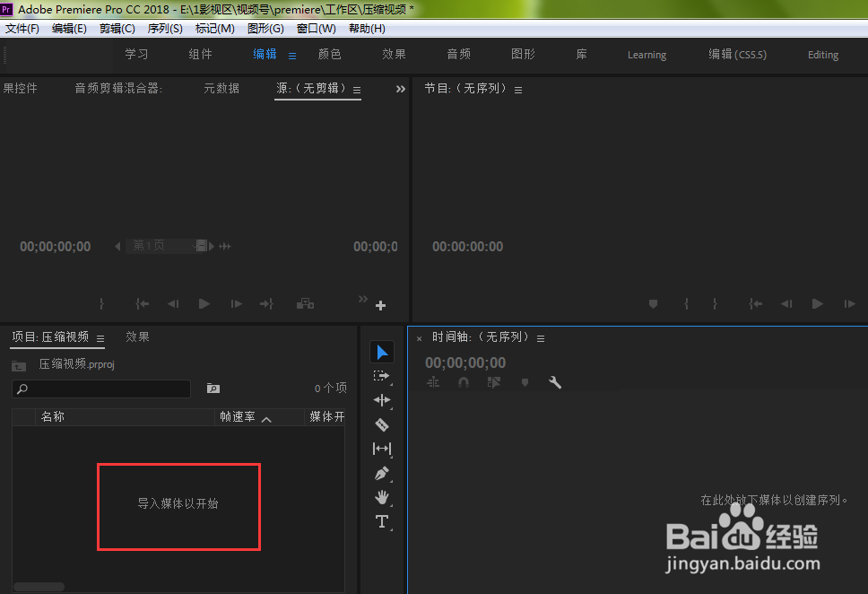
Task: Click find-in-bin folder search icon
Action: (213, 389)
